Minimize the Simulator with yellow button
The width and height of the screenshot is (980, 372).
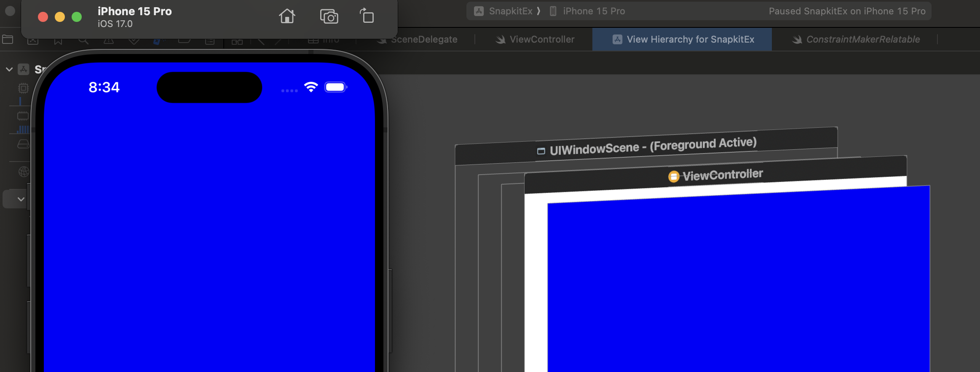[x=60, y=17]
